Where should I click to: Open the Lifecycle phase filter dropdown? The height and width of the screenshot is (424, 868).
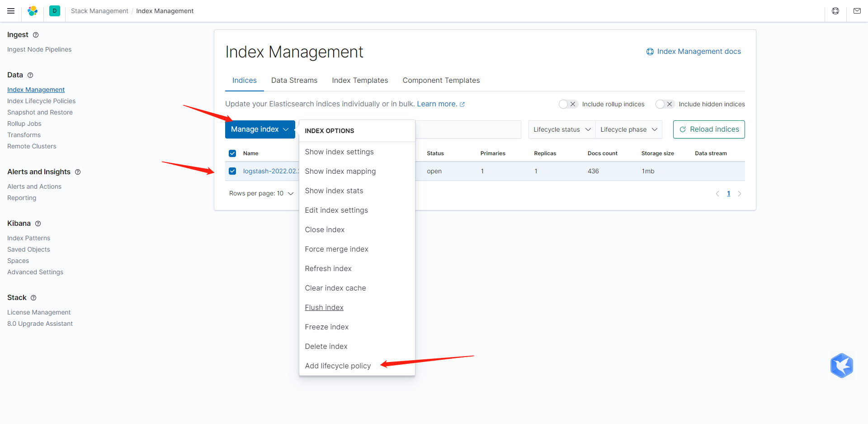point(629,129)
